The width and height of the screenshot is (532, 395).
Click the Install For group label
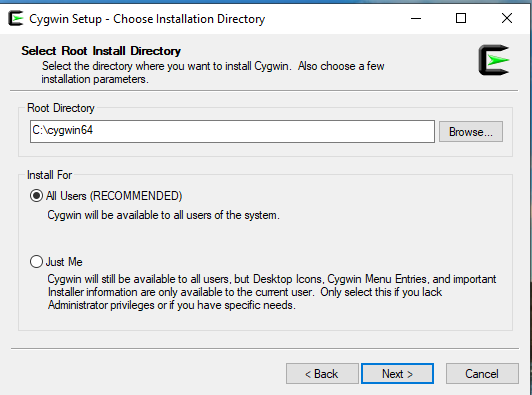(x=50, y=175)
